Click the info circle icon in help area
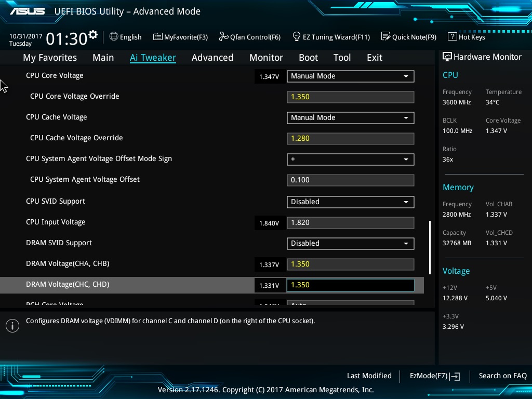The image size is (532, 399). click(12, 326)
